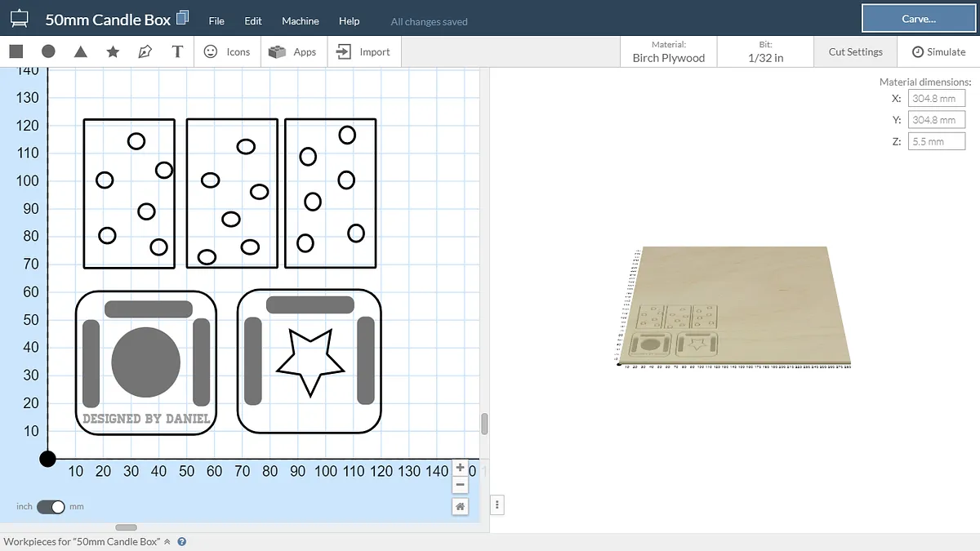Click the Carve button
Image resolution: width=980 pixels, height=551 pixels.
[x=919, y=19]
